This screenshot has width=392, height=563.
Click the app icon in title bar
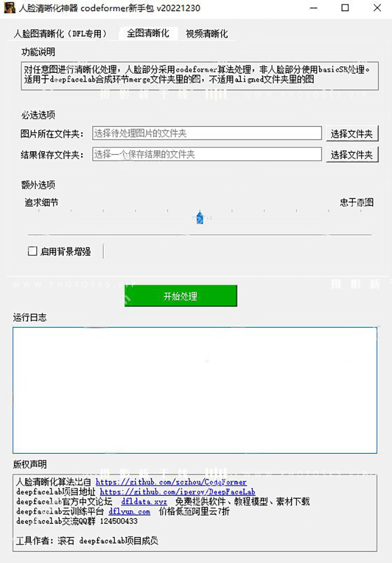(10, 7)
